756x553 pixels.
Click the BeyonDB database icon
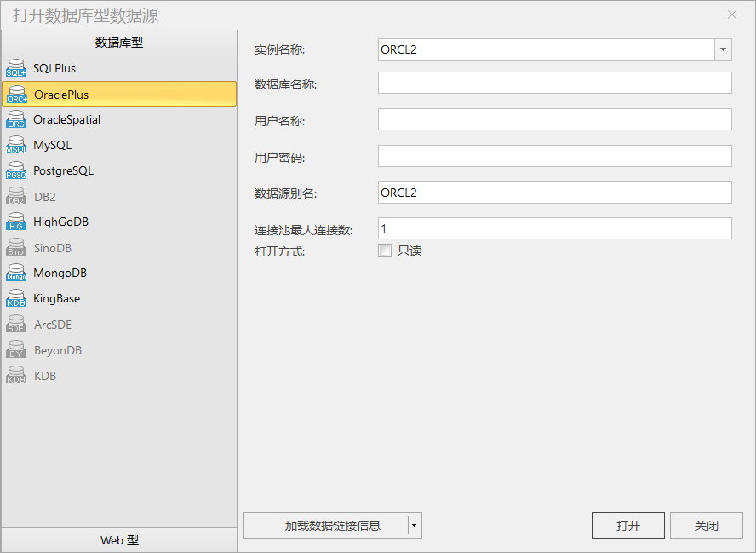[16, 350]
